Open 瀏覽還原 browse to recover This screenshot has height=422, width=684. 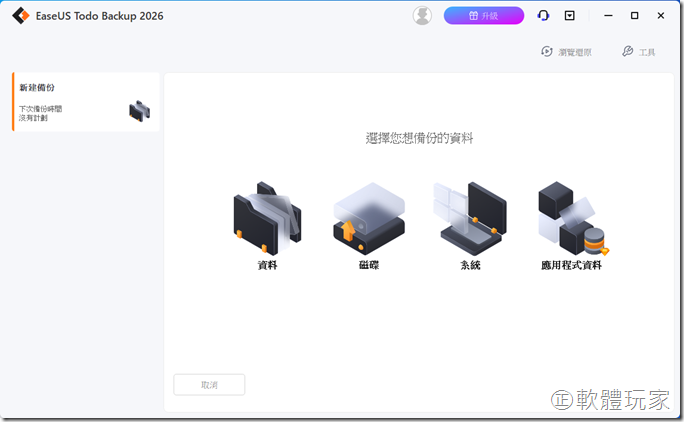click(x=566, y=52)
